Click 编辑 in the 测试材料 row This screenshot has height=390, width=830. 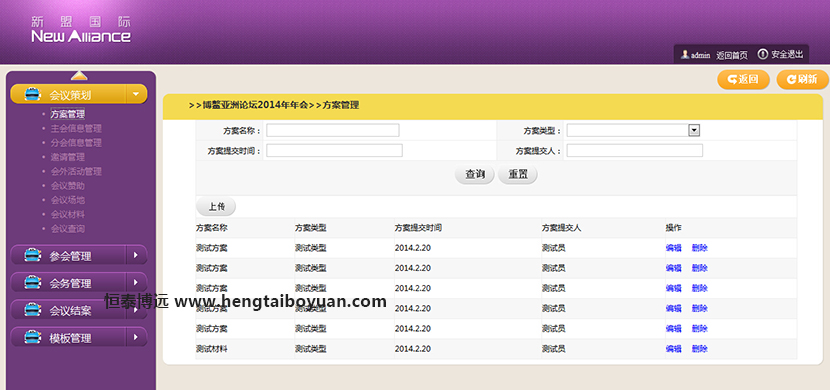click(x=673, y=349)
